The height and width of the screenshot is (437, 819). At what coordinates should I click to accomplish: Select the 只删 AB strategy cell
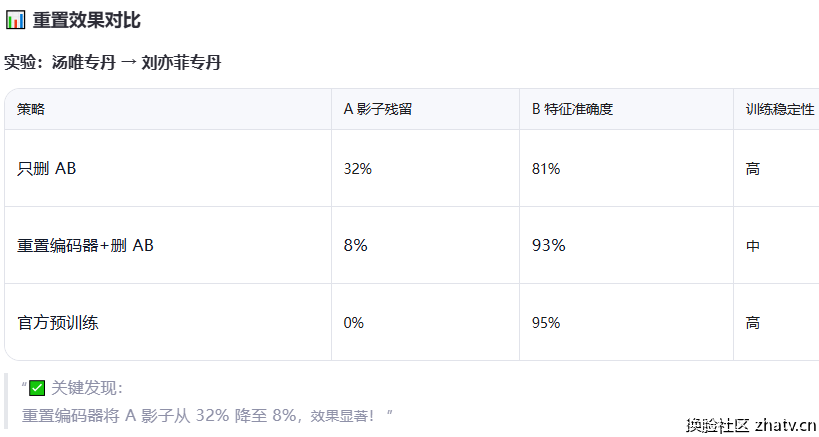pyautogui.click(x=47, y=168)
